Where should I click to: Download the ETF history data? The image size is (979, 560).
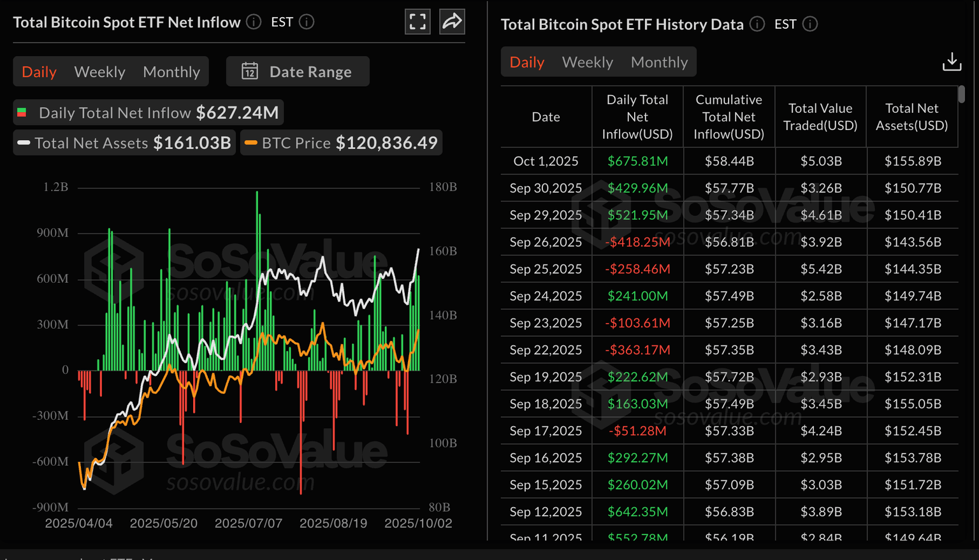click(952, 62)
